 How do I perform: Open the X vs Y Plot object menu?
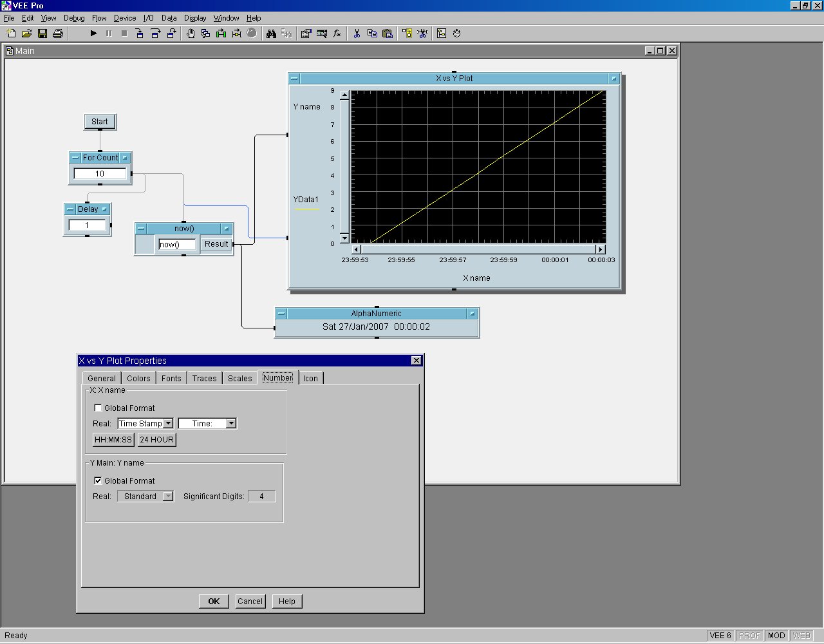294,79
